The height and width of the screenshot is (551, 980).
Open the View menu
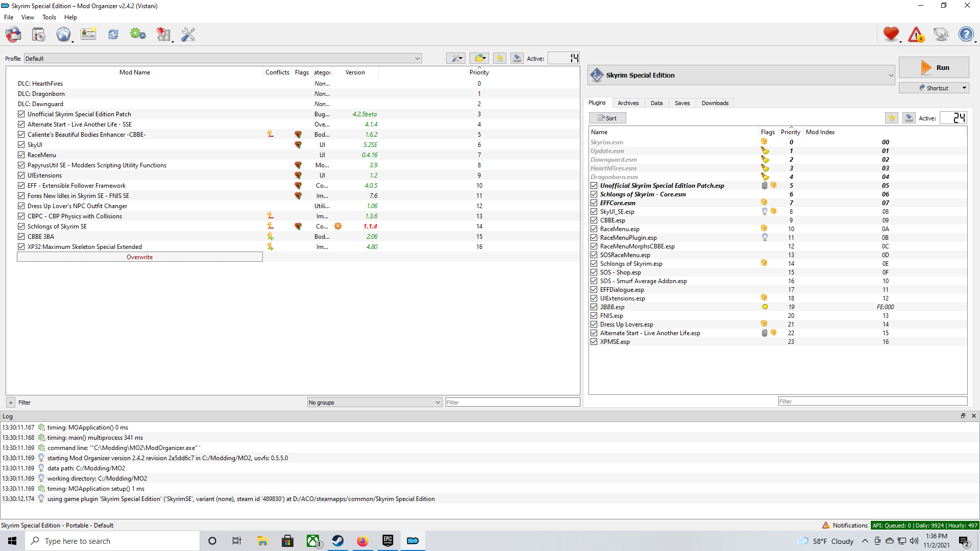[x=28, y=17]
